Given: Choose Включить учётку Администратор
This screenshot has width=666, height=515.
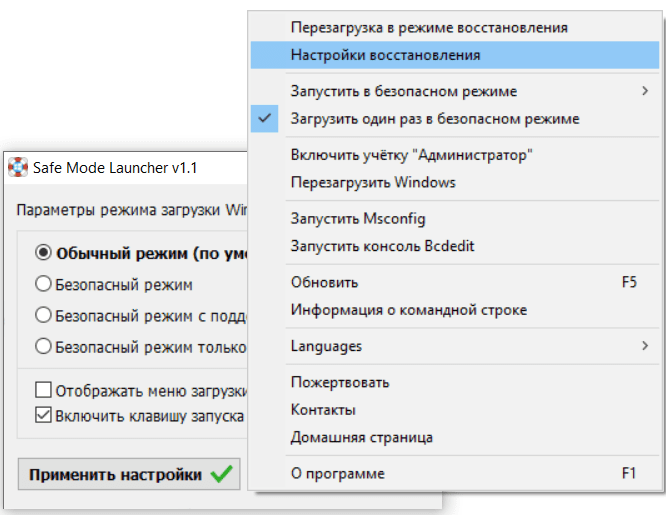Looking at the screenshot, I should 411,155.
